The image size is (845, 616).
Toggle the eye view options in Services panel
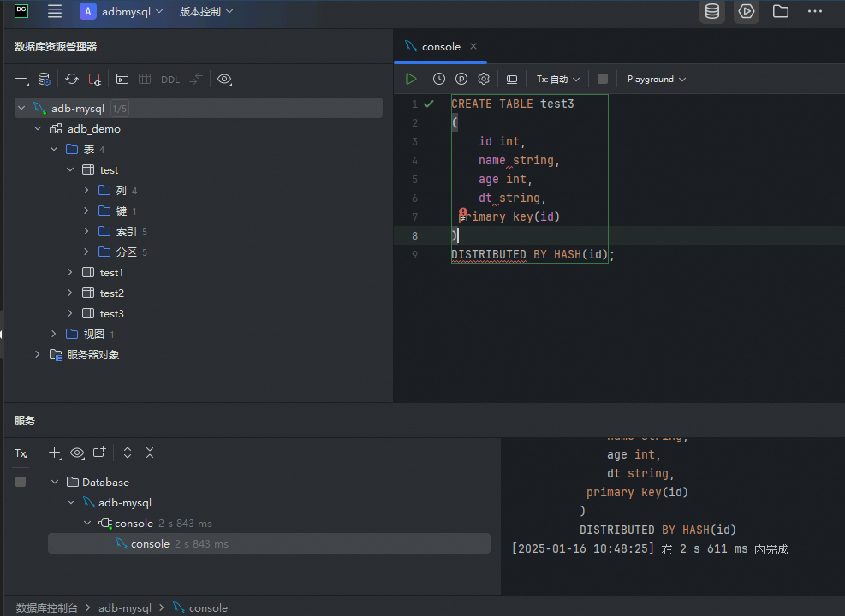point(78,453)
